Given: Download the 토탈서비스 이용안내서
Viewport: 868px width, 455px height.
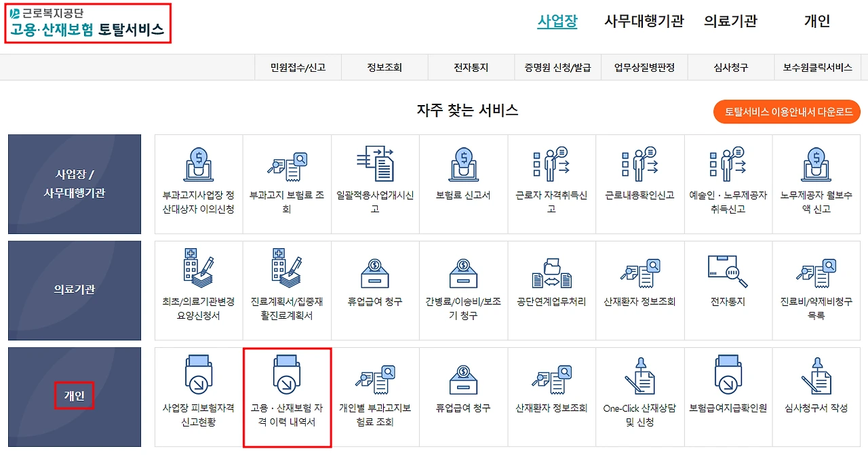Looking at the screenshot, I should 786,111.
